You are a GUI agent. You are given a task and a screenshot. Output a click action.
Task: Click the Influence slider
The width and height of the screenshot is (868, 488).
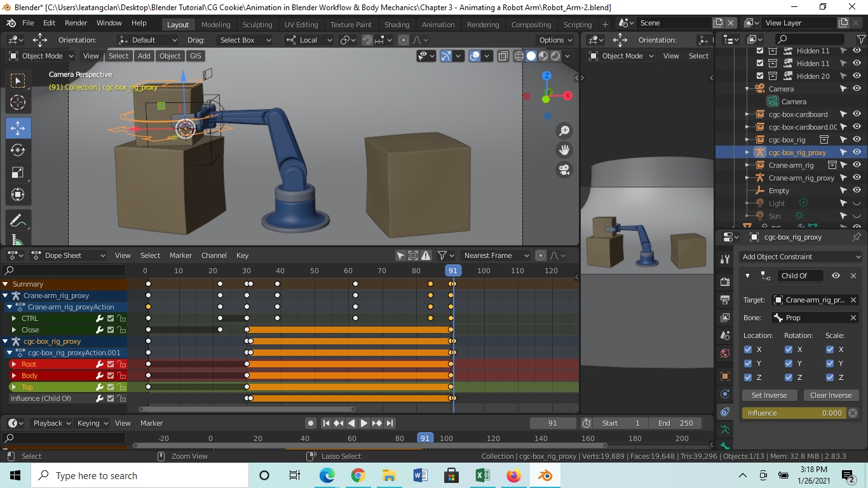794,413
